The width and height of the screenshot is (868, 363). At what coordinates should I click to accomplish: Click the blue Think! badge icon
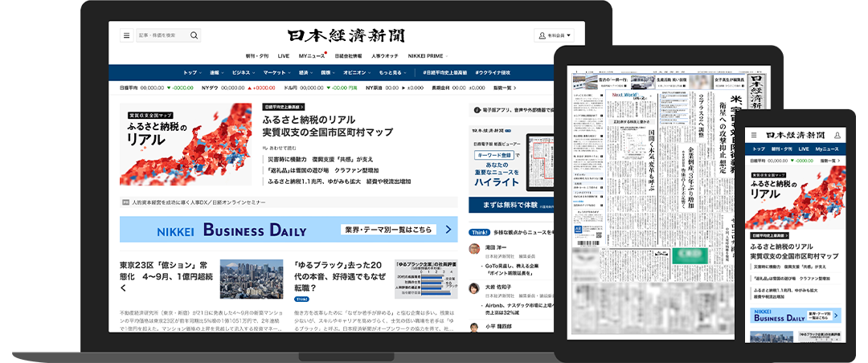pyautogui.click(x=481, y=233)
